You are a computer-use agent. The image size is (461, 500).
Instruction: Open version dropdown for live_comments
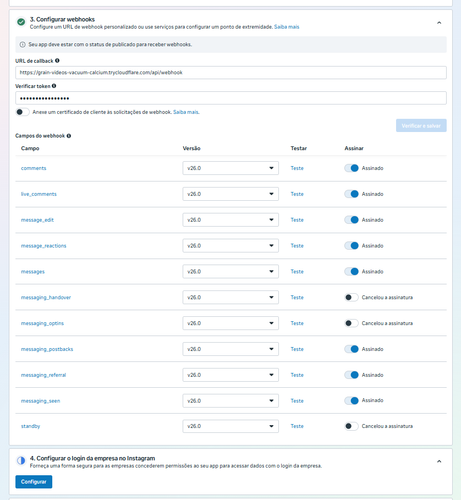(230, 194)
